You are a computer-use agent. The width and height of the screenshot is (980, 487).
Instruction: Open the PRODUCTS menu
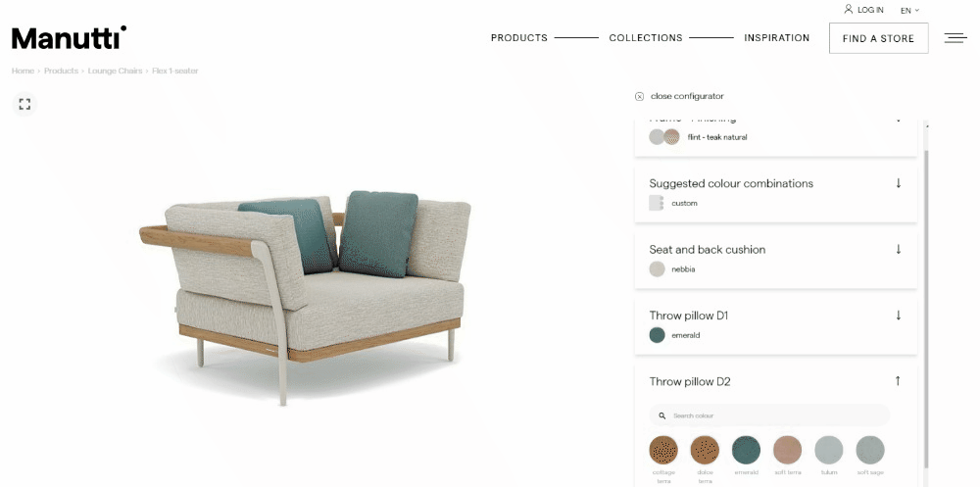[x=518, y=38]
